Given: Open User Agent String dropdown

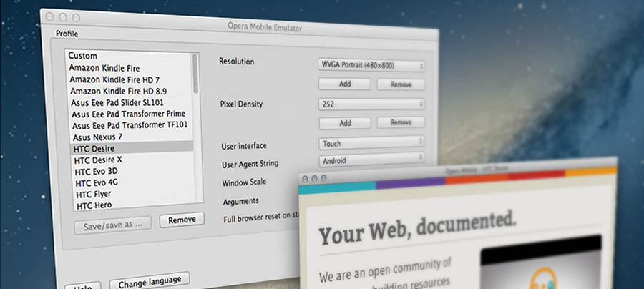Looking at the screenshot, I should pyautogui.click(x=371, y=161).
